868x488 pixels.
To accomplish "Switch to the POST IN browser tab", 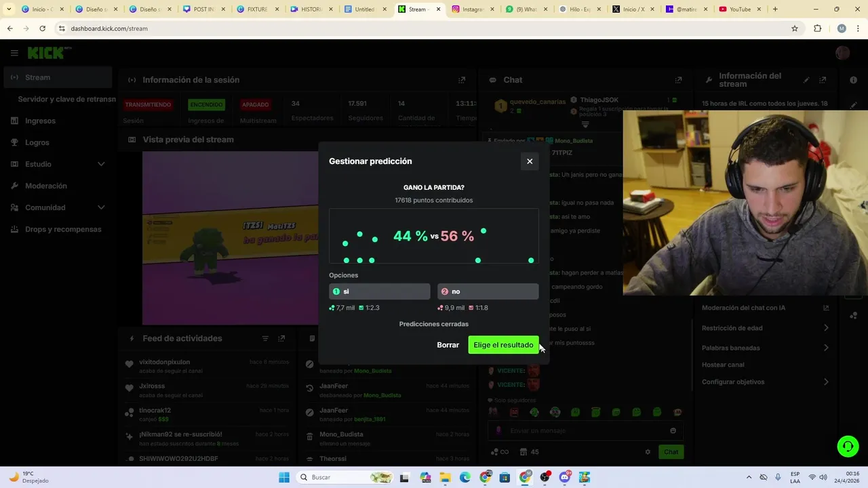I will (205, 9).
